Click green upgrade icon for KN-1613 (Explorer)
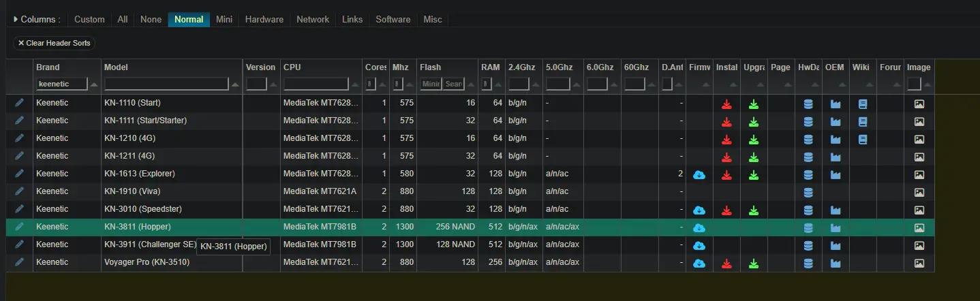The image size is (980, 301). click(753, 175)
